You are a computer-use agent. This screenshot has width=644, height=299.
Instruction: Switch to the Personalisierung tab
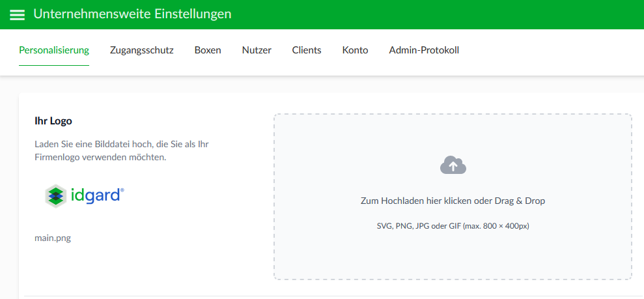tap(54, 51)
